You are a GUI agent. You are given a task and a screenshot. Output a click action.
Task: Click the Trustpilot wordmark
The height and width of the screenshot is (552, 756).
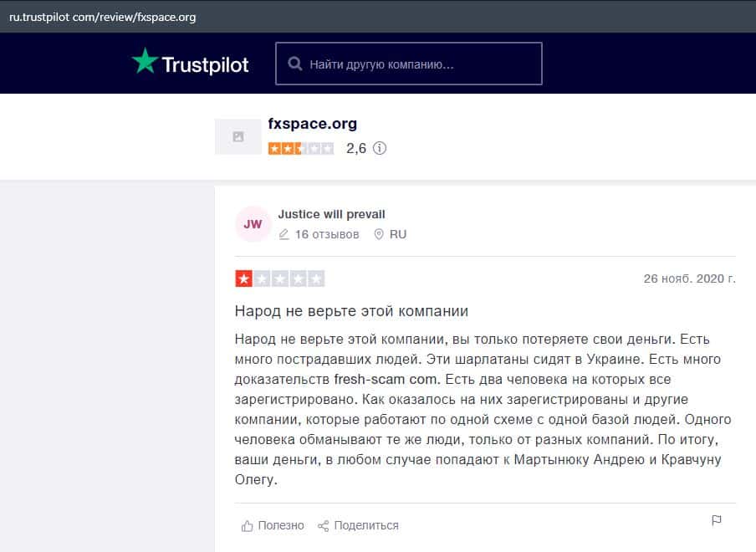click(206, 65)
